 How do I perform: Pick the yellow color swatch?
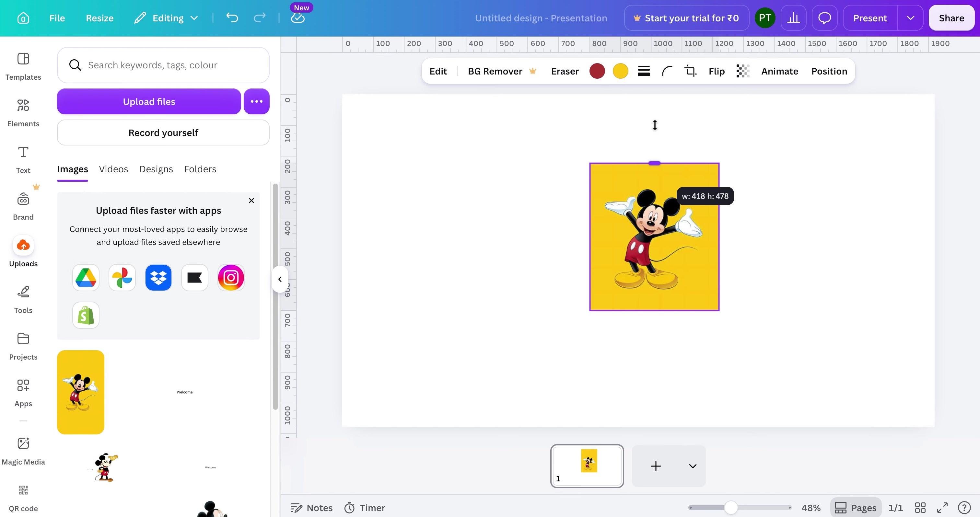[x=620, y=71]
